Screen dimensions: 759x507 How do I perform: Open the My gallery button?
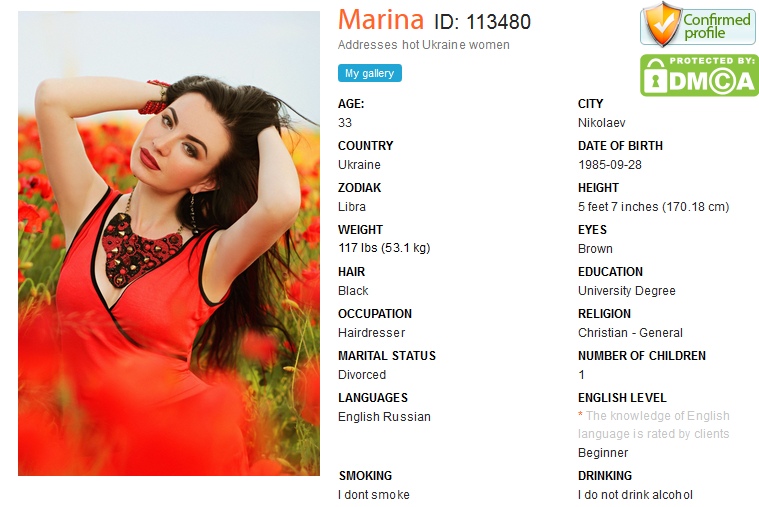(370, 73)
